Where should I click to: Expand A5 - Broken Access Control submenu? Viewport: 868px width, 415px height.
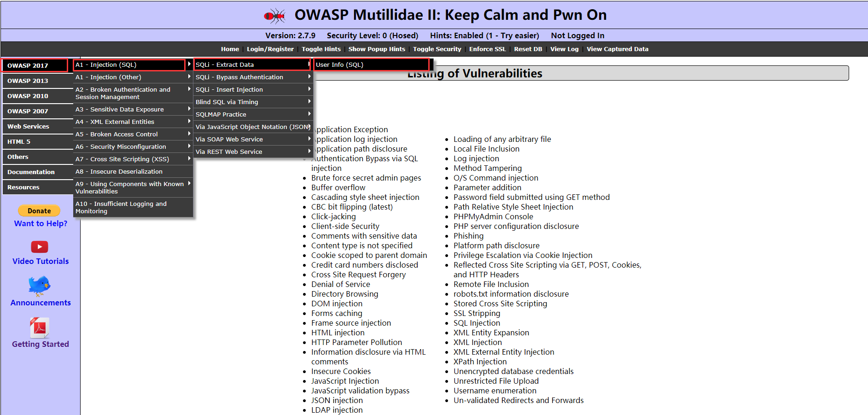click(133, 134)
